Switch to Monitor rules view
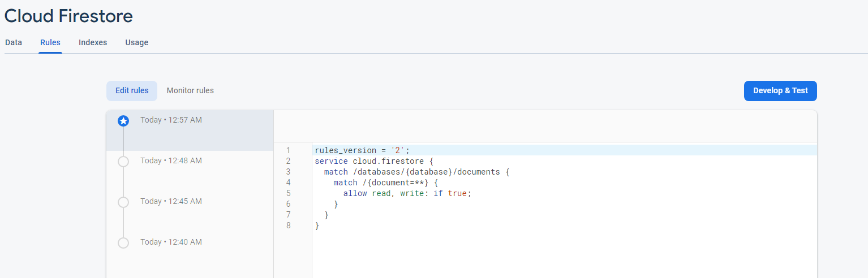Viewport: 868px width, 278px height. pos(190,90)
